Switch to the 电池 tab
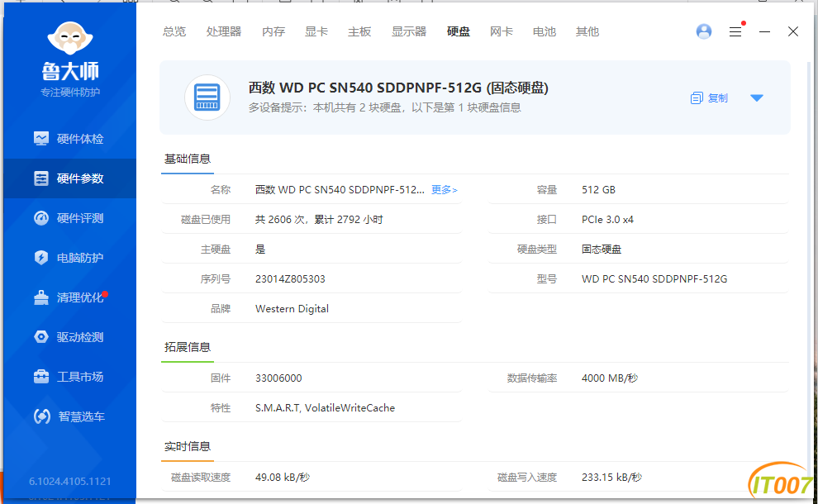This screenshot has width=818, height=504. [545, 32]
